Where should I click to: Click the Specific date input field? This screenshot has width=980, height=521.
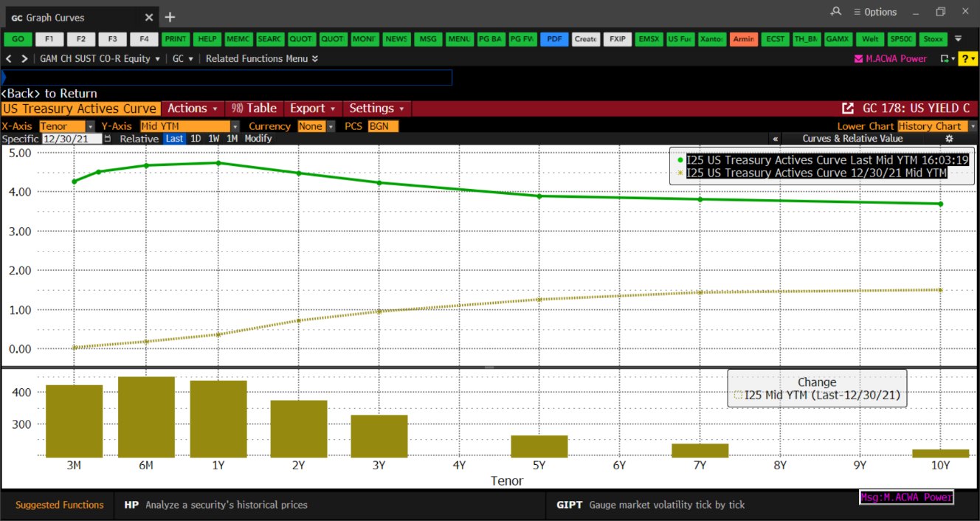72,139
